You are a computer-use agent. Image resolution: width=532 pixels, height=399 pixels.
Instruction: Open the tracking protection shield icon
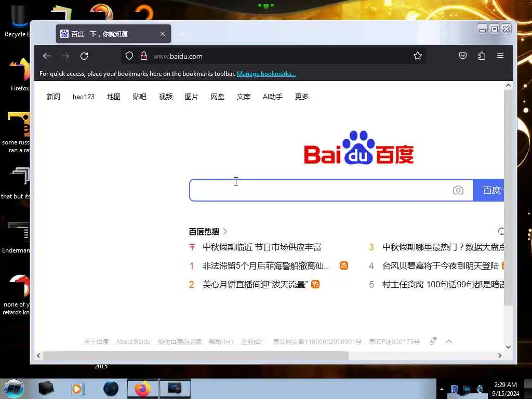129,56
